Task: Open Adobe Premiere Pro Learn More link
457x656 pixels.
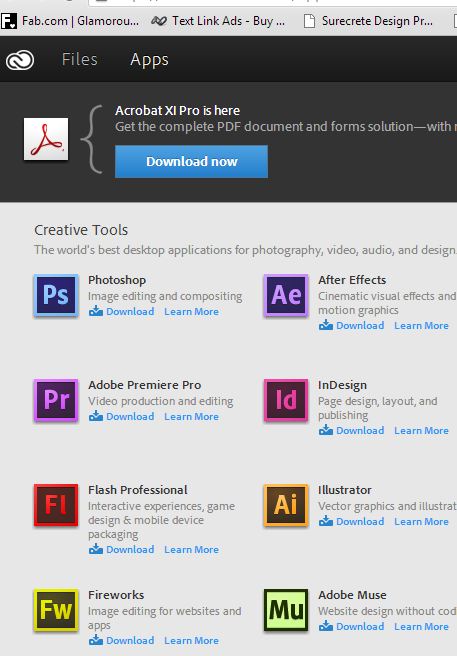Action: coord(191,417)
